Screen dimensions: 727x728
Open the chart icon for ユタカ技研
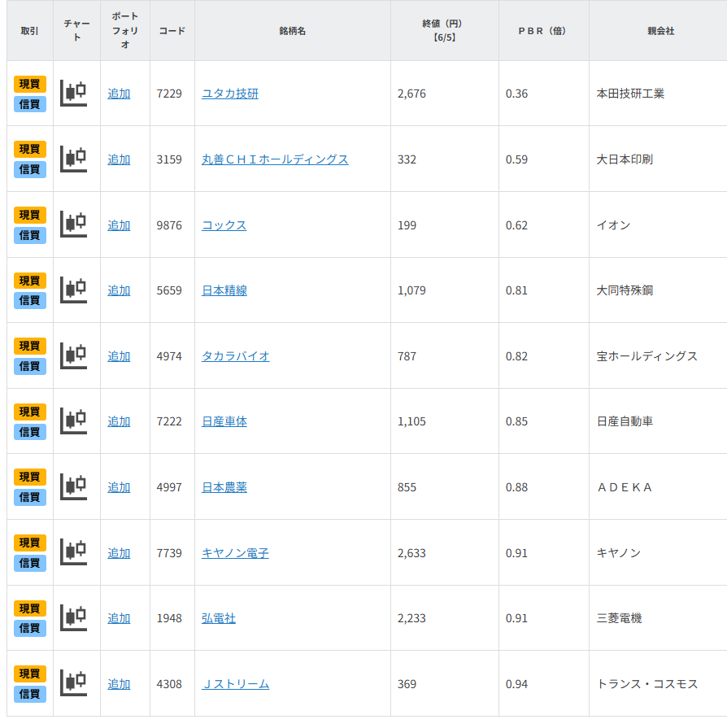tap(74, 94)
